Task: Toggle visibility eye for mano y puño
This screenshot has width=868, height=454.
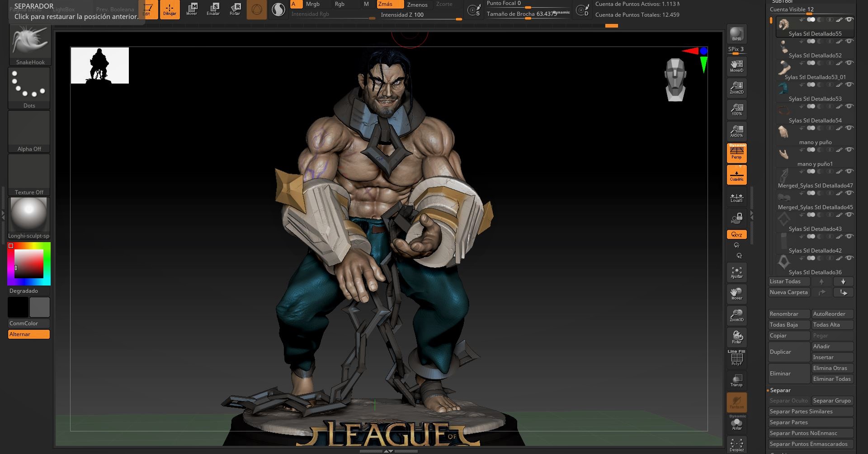Action: click(849, 128)
